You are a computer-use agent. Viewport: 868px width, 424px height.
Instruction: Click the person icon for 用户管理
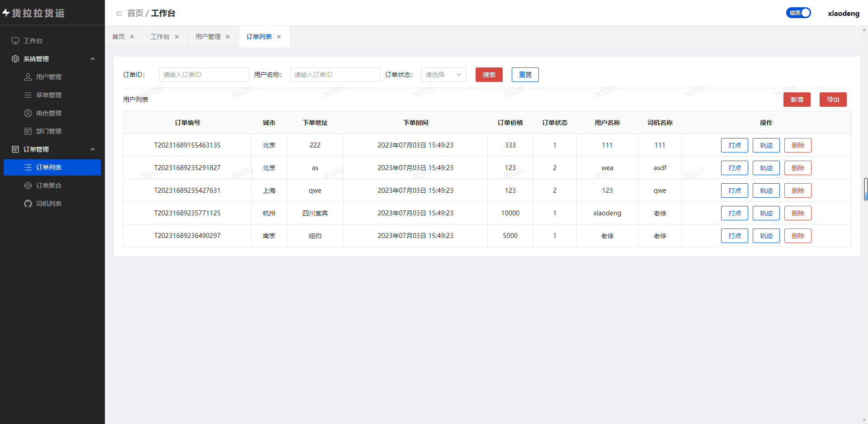(28, 77)
